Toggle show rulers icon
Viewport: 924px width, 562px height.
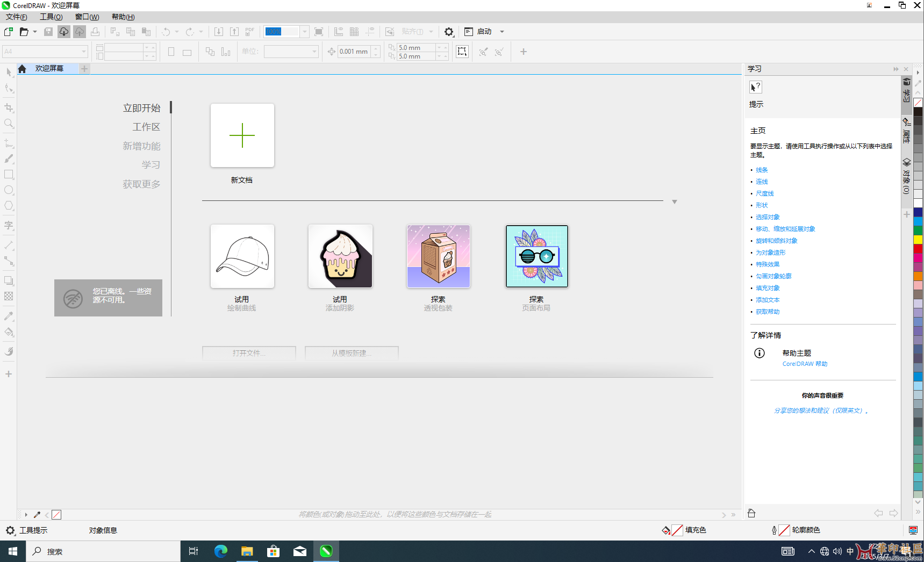[x=339, y=32]
